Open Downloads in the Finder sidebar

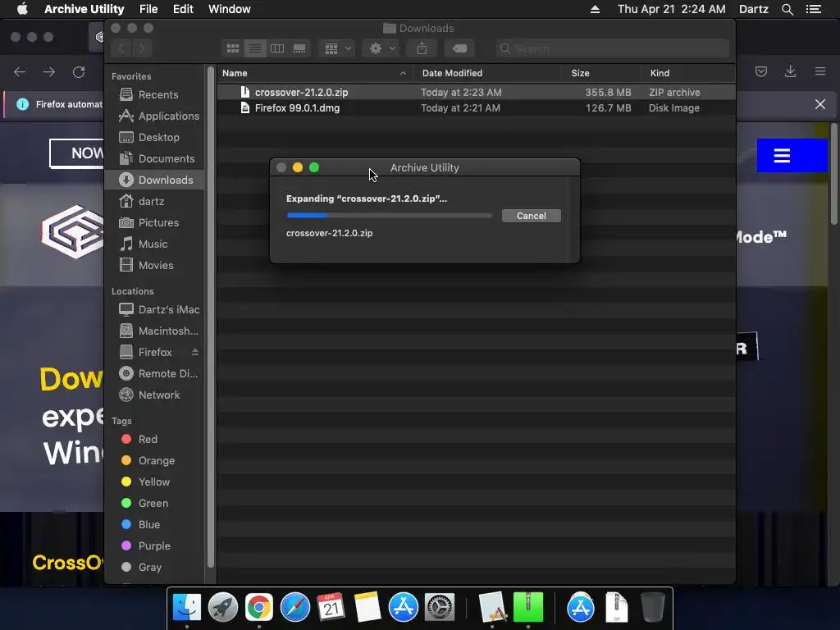click(x=154, y=180)
